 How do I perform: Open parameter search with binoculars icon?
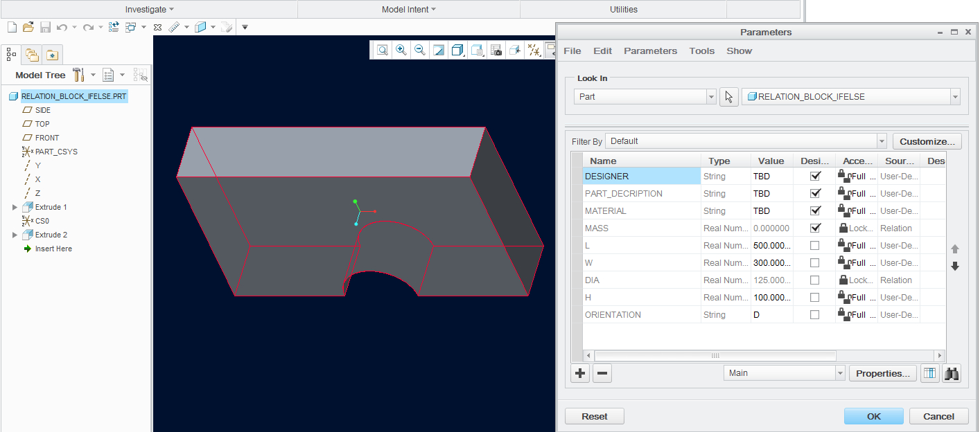952,373
